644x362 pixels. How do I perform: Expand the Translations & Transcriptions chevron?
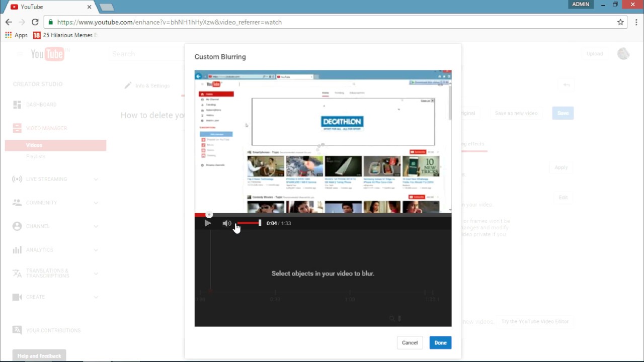coord(96,273)
